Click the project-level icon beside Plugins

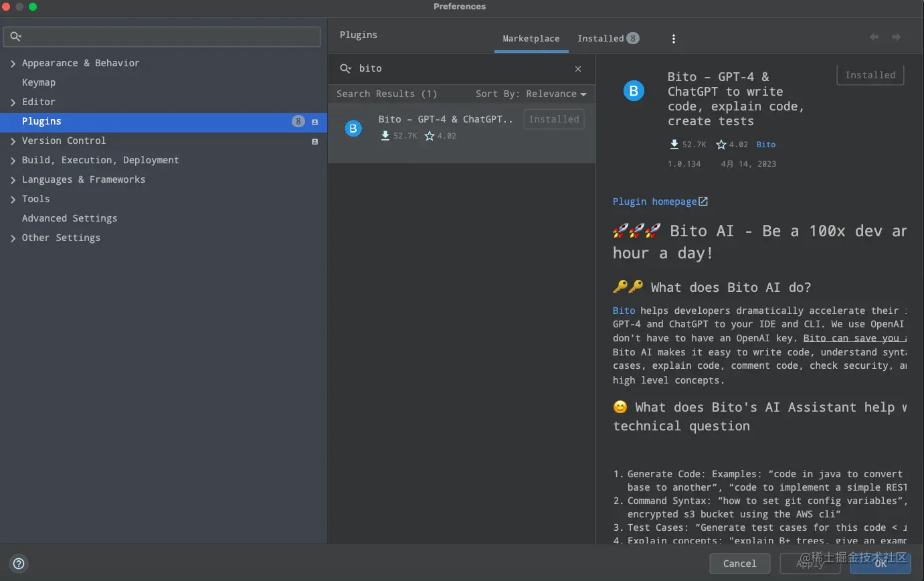[315, 122]
